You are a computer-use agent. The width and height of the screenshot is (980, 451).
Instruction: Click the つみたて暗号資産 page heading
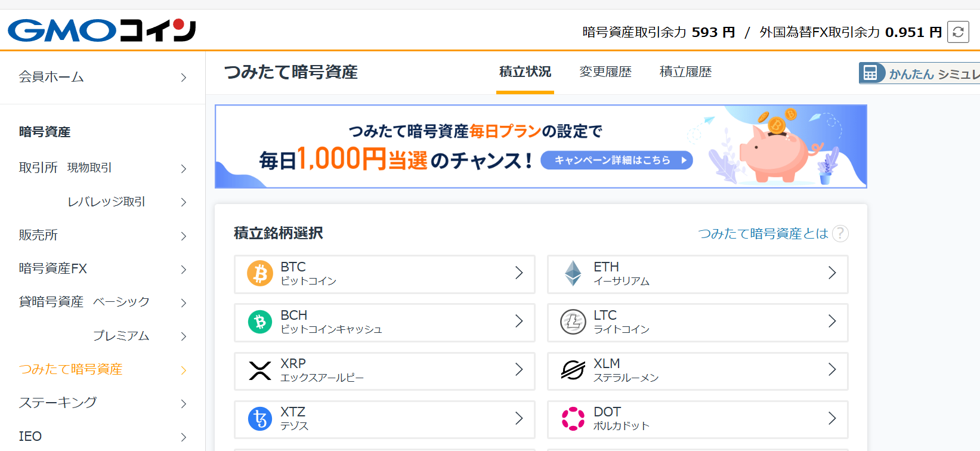click(291, 72)
